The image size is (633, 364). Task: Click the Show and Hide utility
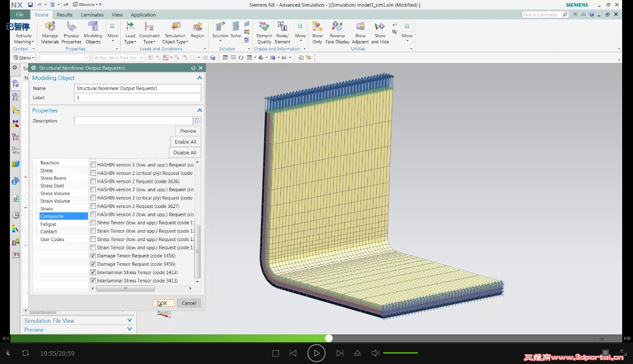click(380, 33)
